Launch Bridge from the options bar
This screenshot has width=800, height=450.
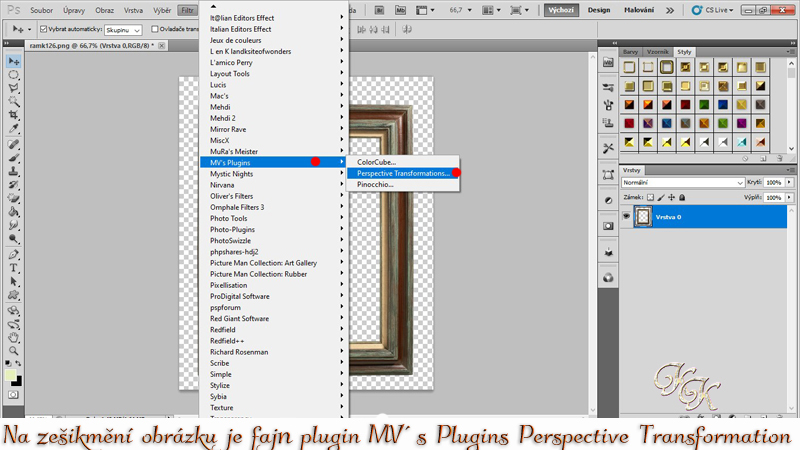[x=379, y=10]
